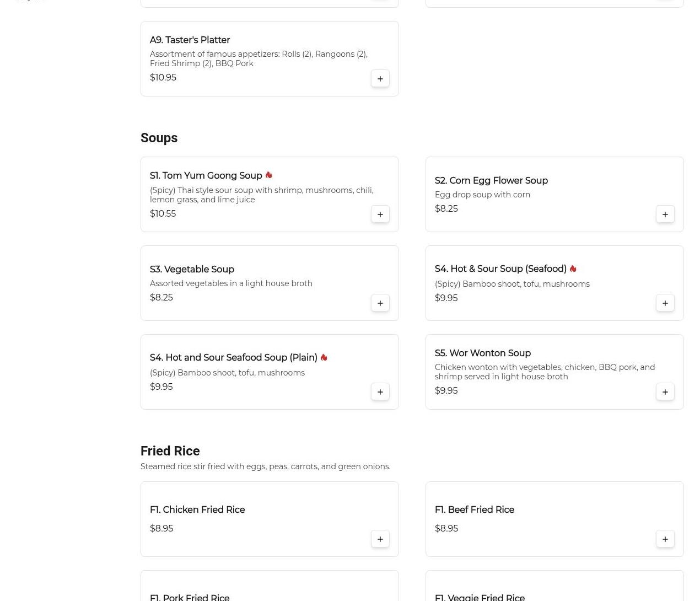
Task: Open S2. Corn Egg Flower Soup title
Action: [491, 180]
